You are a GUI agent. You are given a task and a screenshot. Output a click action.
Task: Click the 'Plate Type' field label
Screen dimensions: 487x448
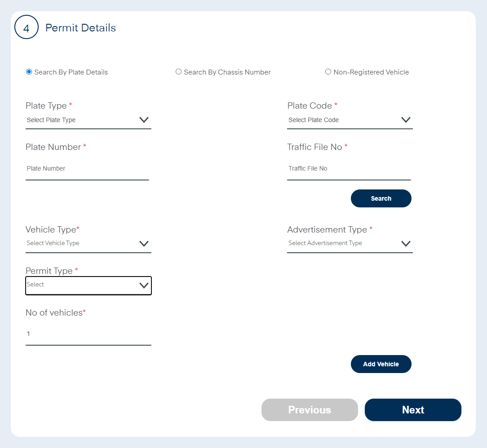pos(46,106)
